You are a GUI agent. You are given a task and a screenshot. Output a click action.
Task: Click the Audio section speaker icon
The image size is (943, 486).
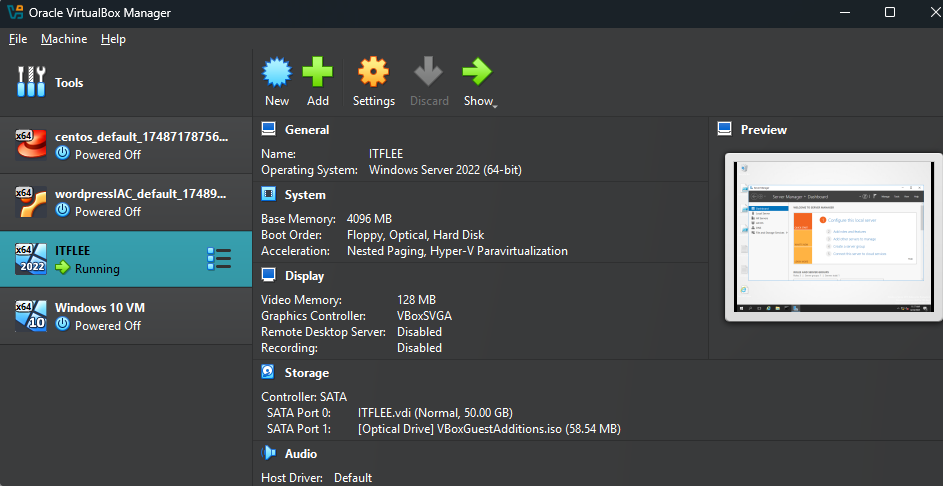(x=268, y=453)
